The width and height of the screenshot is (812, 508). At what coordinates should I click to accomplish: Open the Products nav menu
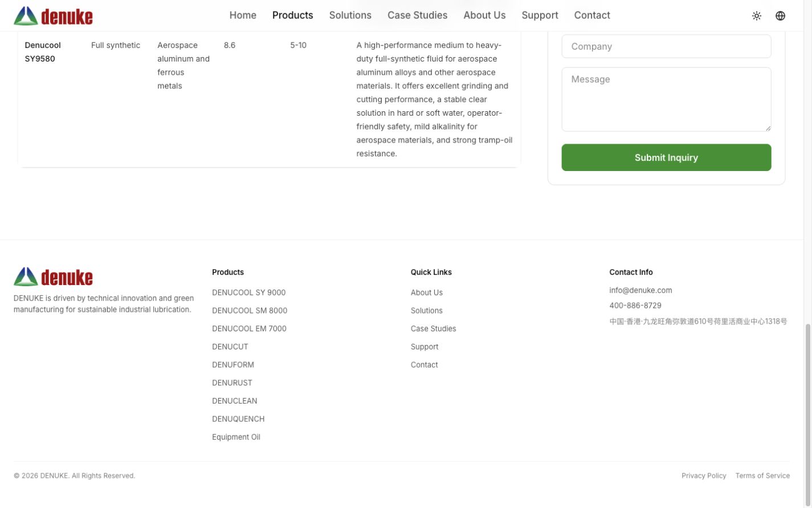[293, 15]
